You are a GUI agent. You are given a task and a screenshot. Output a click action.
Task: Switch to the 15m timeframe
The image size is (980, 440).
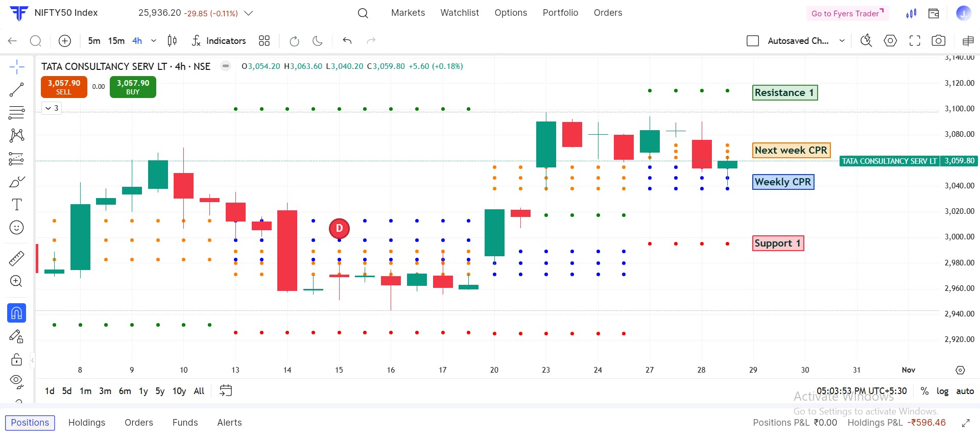116,41
